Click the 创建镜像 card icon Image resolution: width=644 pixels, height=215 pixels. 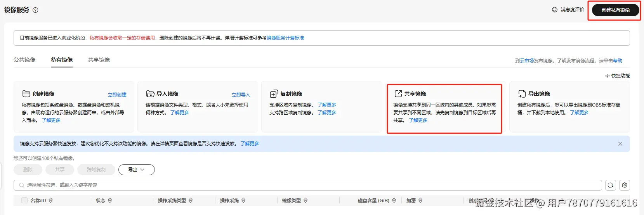click(x=26, y=94)
